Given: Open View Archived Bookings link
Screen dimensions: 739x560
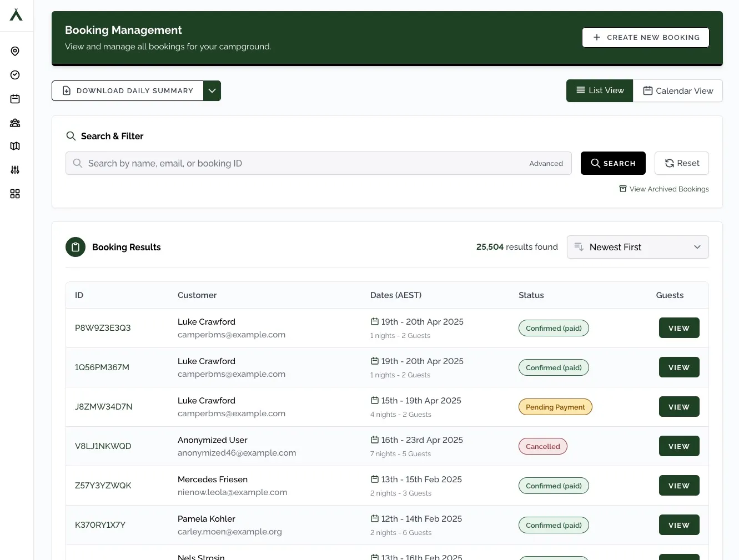Looking at the screenshot, I should coord(664,189).
